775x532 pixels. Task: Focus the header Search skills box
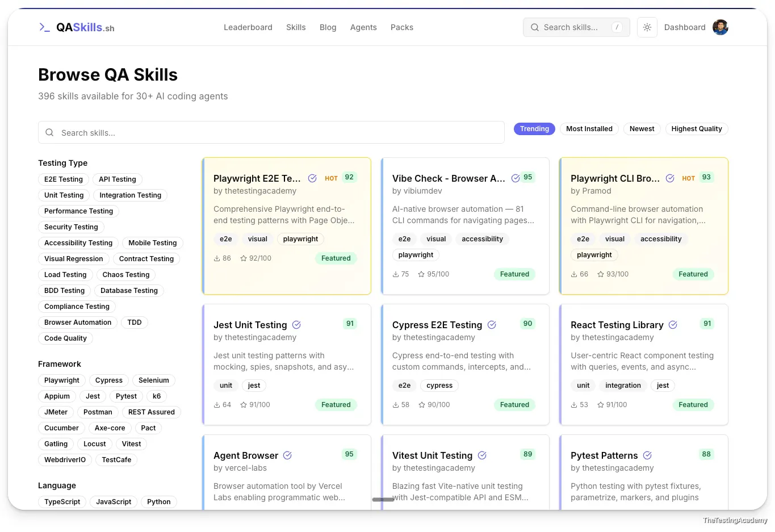[x=576, y=27]
